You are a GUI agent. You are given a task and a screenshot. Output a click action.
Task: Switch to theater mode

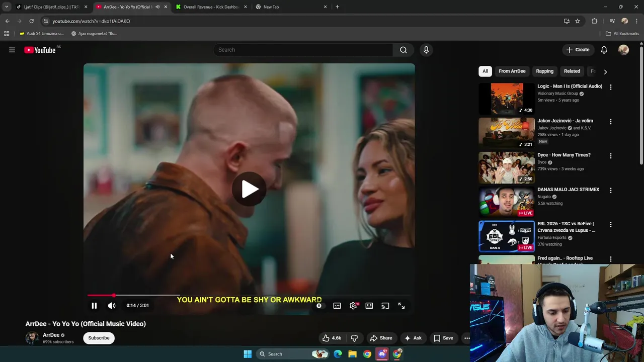(369, 306)
